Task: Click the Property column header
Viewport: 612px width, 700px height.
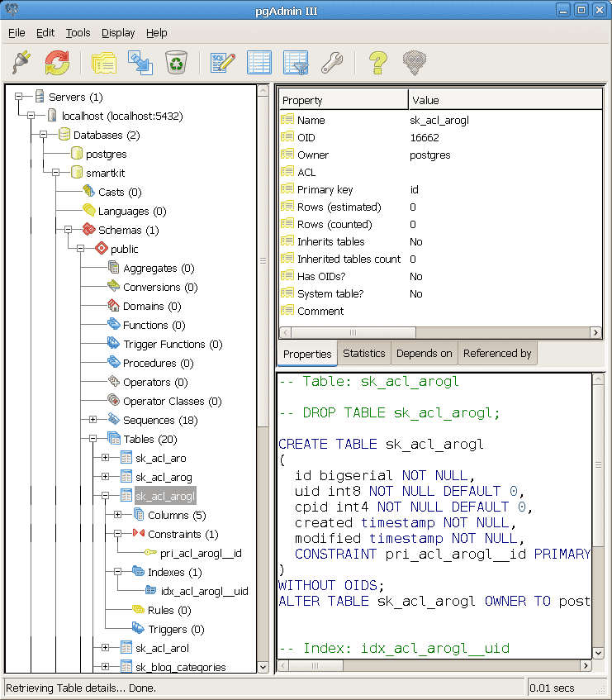Action: click(x=344, y=99)
